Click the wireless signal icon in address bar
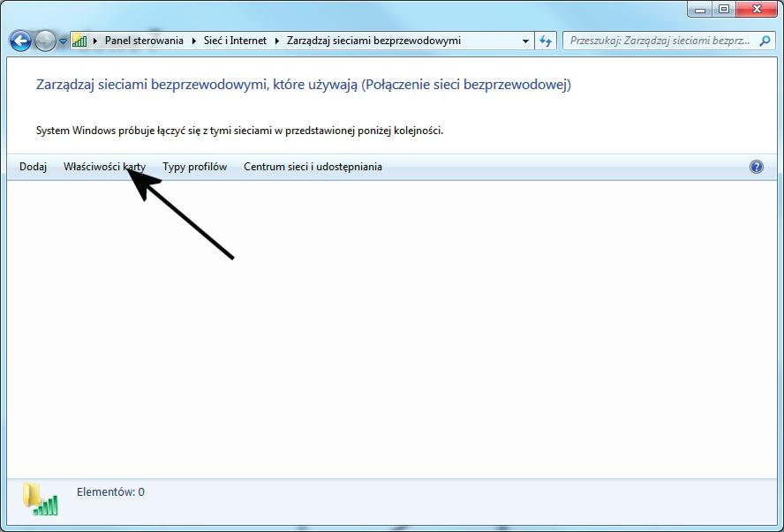Screen dimensions: 784x532 (79, 41)
